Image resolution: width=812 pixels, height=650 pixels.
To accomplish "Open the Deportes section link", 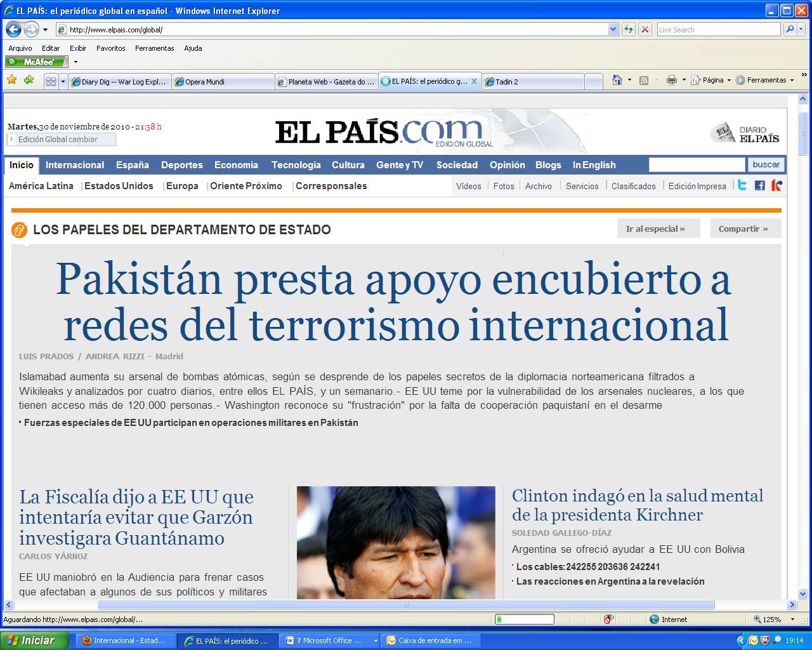I will tap(181, 165).
